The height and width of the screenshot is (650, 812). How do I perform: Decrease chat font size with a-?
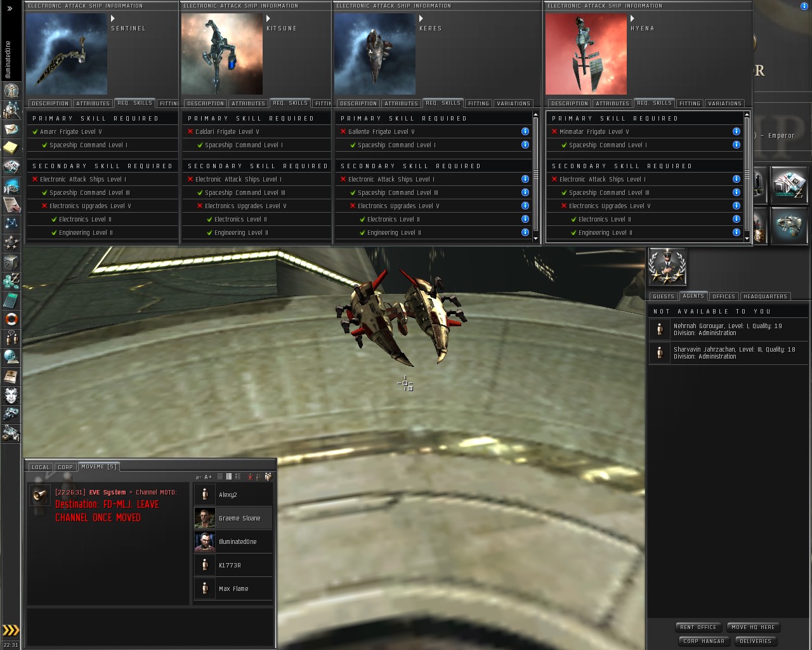tap(199, 477)
